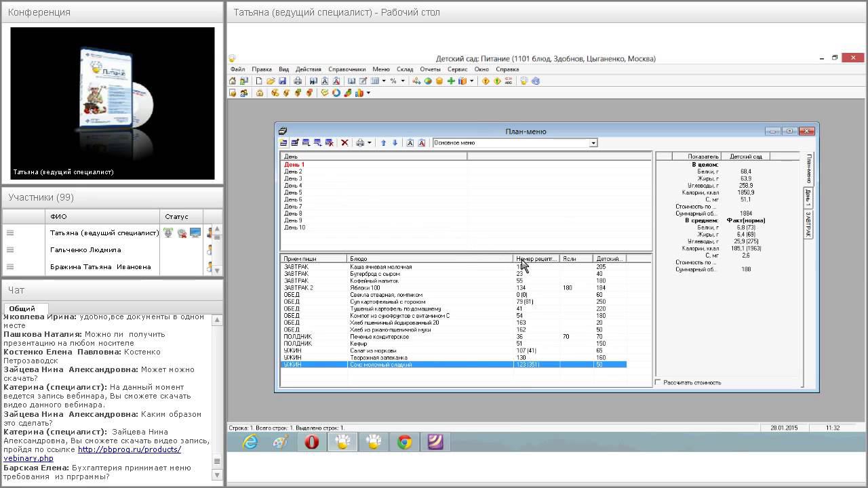Expand the percent sign dropdown arrow in main toolbar

click(403, 81)
